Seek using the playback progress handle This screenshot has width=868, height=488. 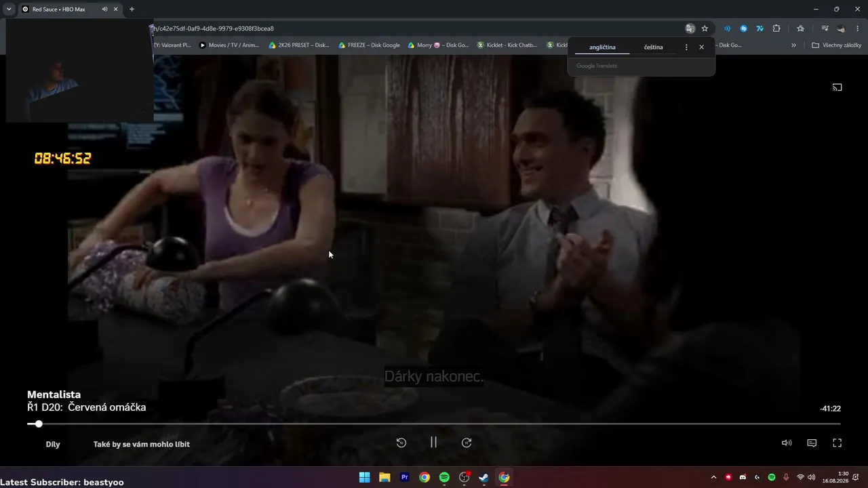point(39,424)
